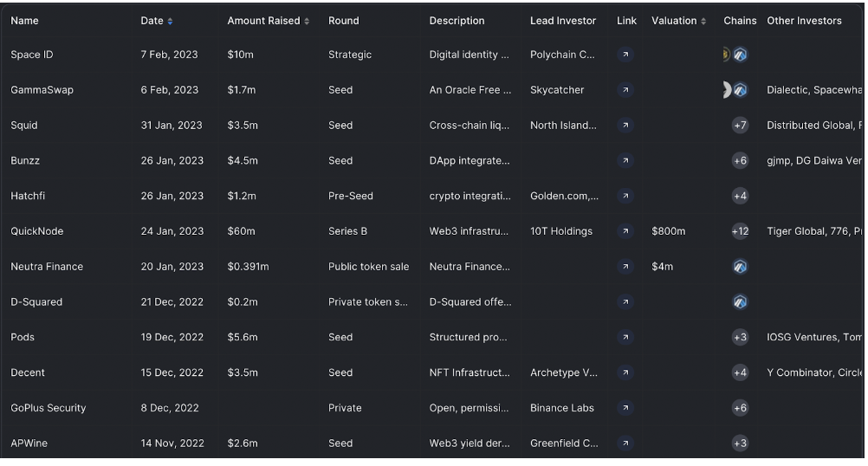
Task: Click the +12 chains badge for QuickNode
Action: pos(740,230)
